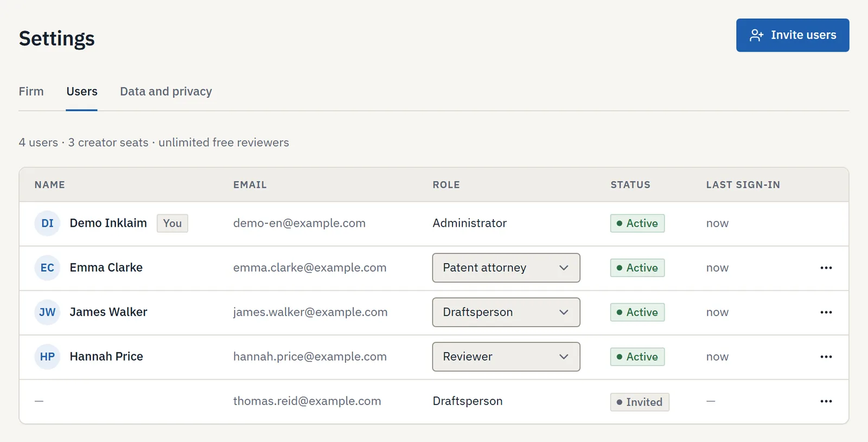Click the EMAIL column header
The height and width of the screenshot is (442, 868).
point(250,185)
